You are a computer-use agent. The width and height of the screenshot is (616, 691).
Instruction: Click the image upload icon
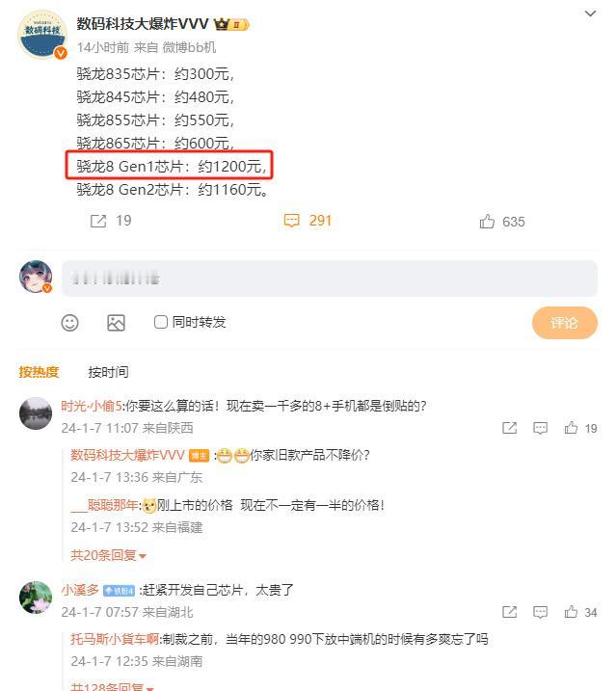116,323
